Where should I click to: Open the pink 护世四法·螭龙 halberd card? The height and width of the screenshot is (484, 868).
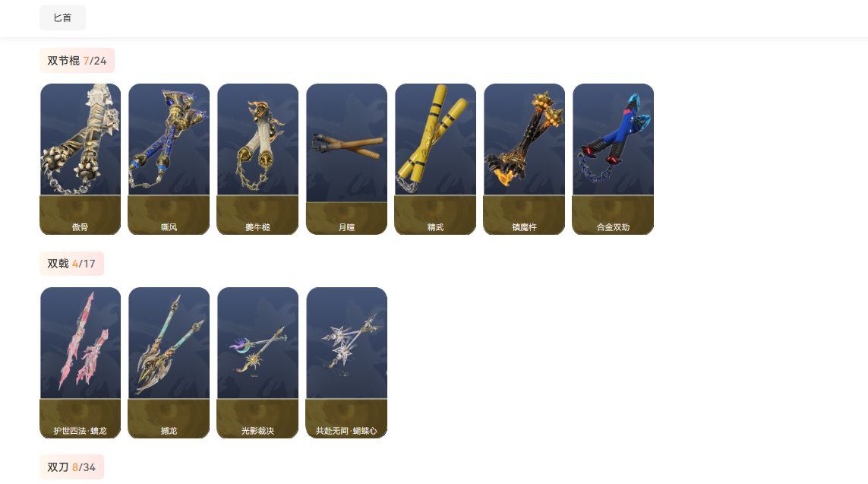point(80,362)
